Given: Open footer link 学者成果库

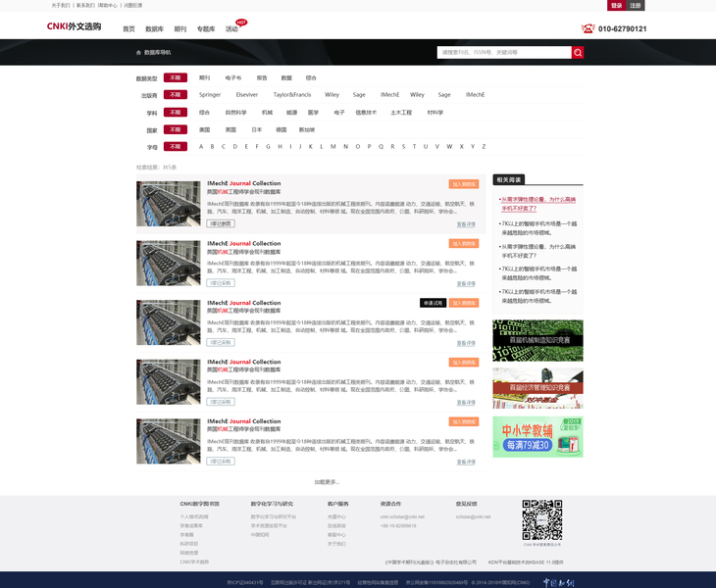Looking at the screenshot, I should (191, 526).
